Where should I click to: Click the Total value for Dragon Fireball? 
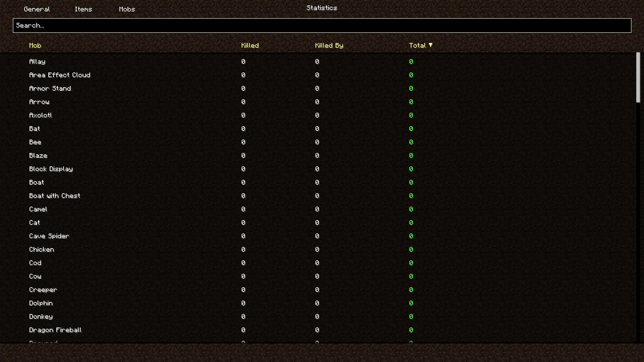pos(411,330)
